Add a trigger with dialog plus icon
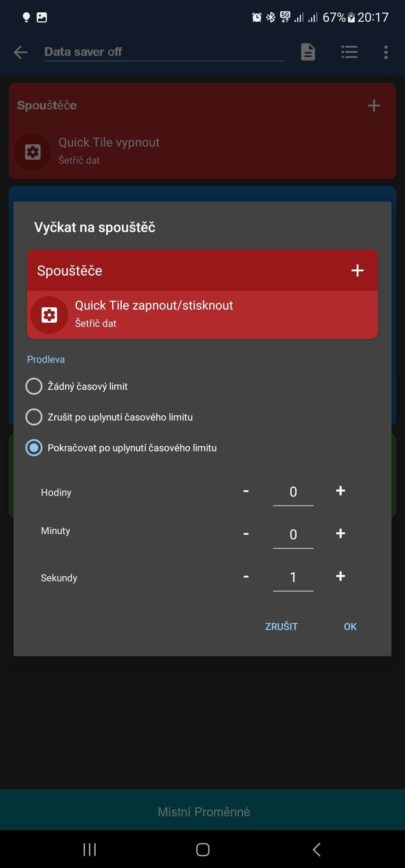Screen dimensions: 405x868 click(x=357, y=270)
